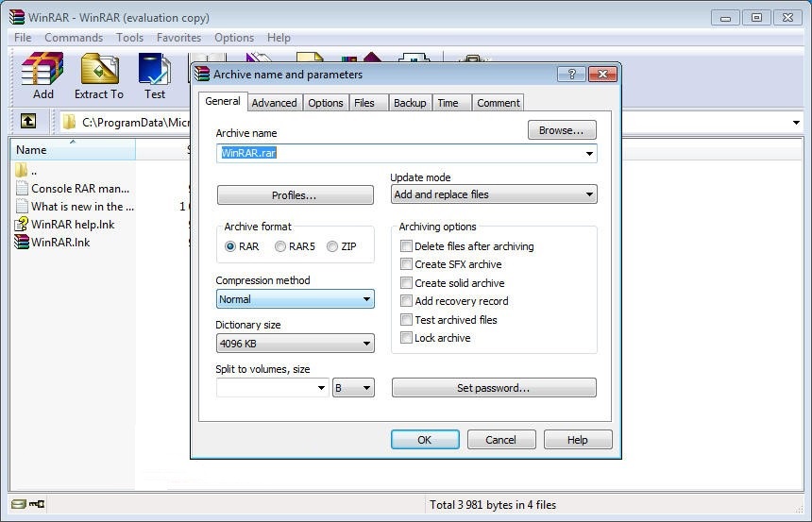Click the drive icon in status bar

click(18, 504)
